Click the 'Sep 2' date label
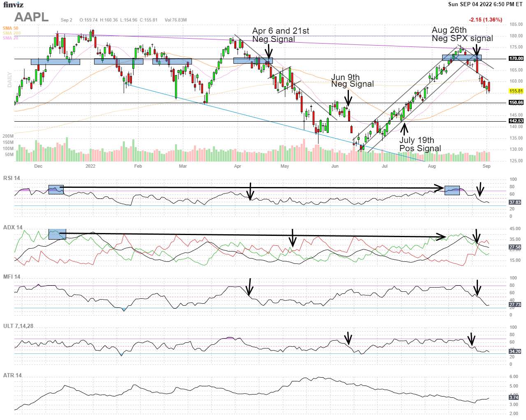The width and height of the screenshot is (526, 420). (67, 20)
